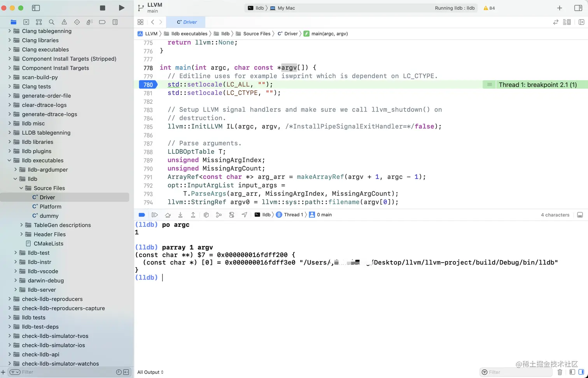Expand the Header Files folder
588x378 pixels.
click(21, 234)
